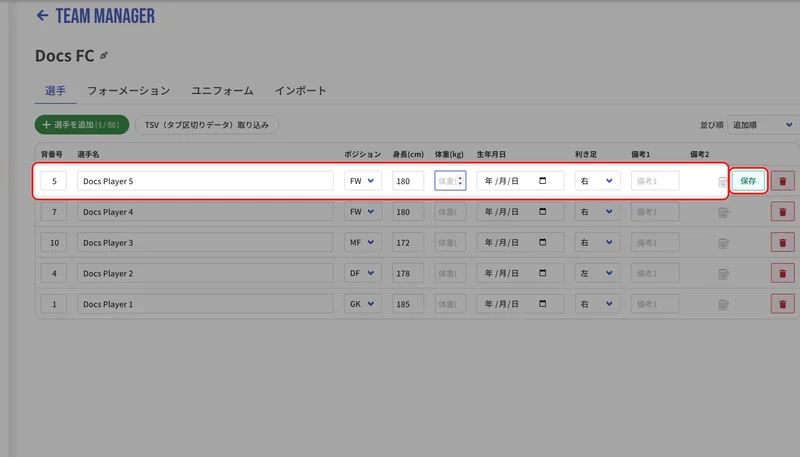Image resolution: width=800 pixels, height=457 pixels.
Task: Open position dropdown for Docs Player 5
Action: point(363,181)
